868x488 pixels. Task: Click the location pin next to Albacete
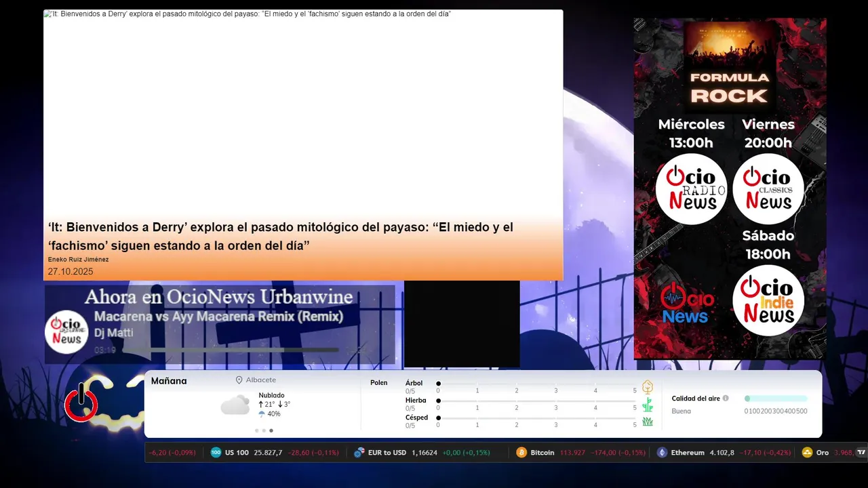pyautogui.click(x=239, y=380)
